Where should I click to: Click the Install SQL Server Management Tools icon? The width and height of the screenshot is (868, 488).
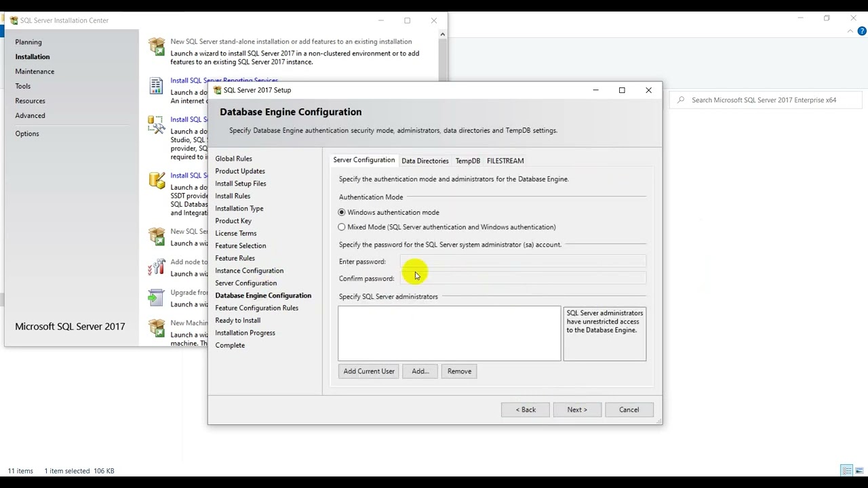click(157, 125)
